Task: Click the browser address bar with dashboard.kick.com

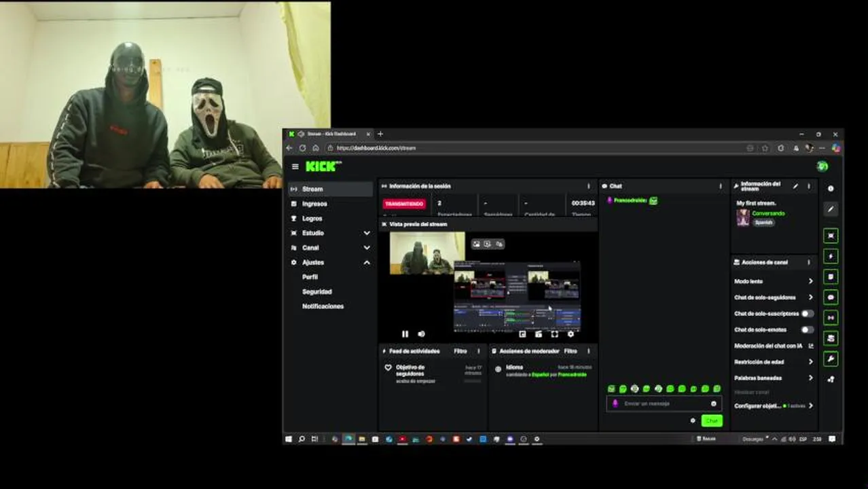Action: (533, 148)
